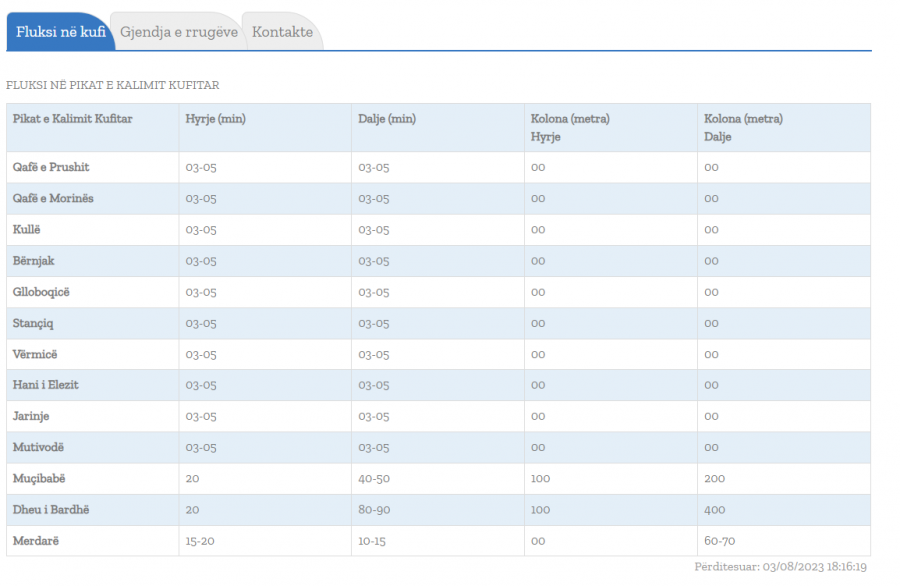This screenshot has height=586, width=900.
Task: Click the Kullë border point cell
Action: click(x=92, y=230)
